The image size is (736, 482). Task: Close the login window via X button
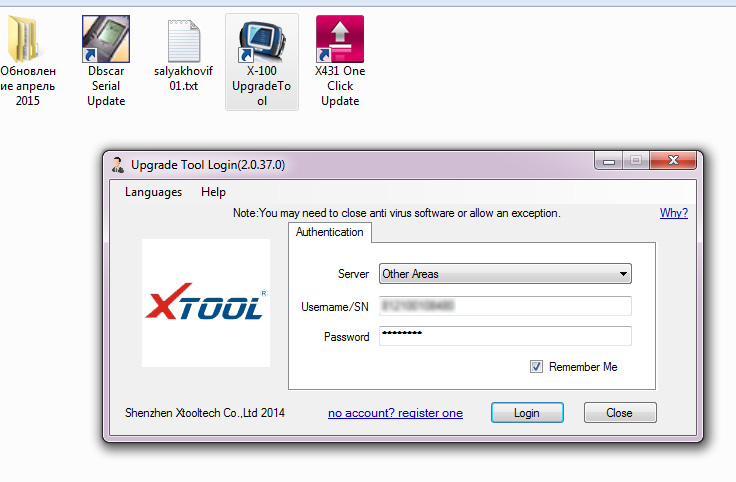tap(673, 161)
